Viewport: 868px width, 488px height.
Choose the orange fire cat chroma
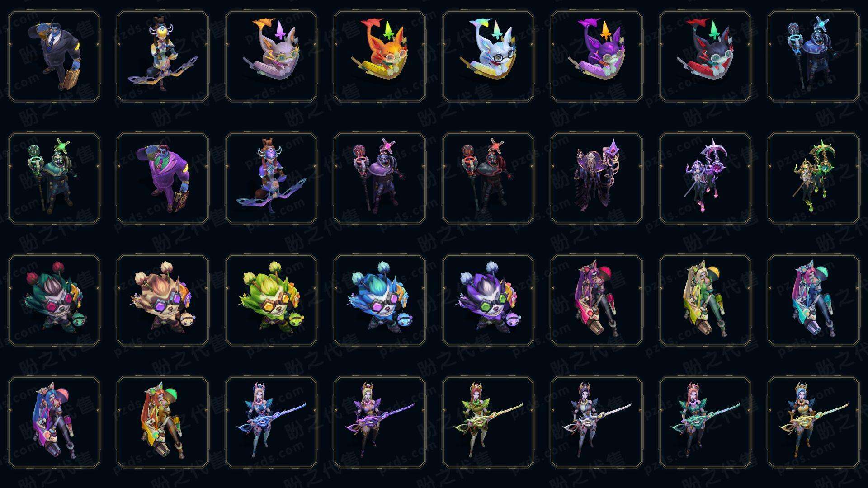[x=380, y=56]
